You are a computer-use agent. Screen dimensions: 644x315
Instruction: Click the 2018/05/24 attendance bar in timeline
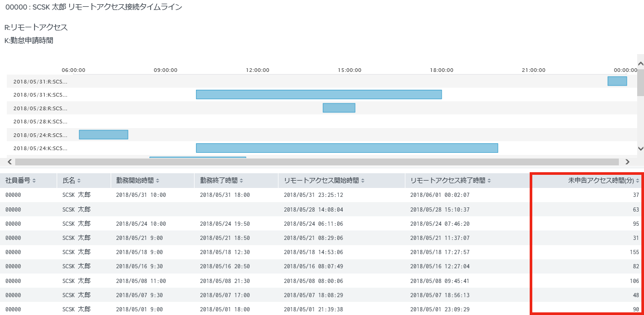click(347, 148)
